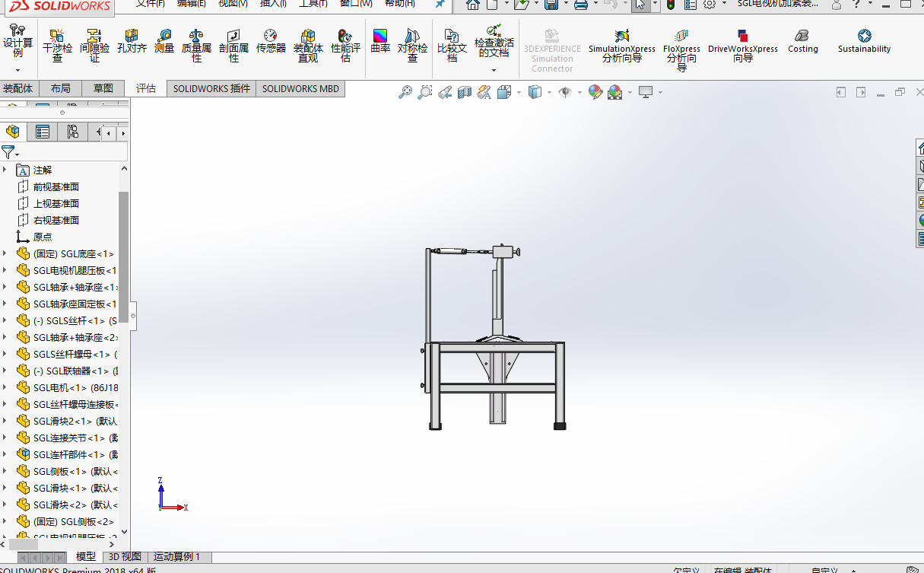This screenshot has height=573, width=924.
Task: Switch to the 装配体 ribbon tab
Action: tap(18, 88)
